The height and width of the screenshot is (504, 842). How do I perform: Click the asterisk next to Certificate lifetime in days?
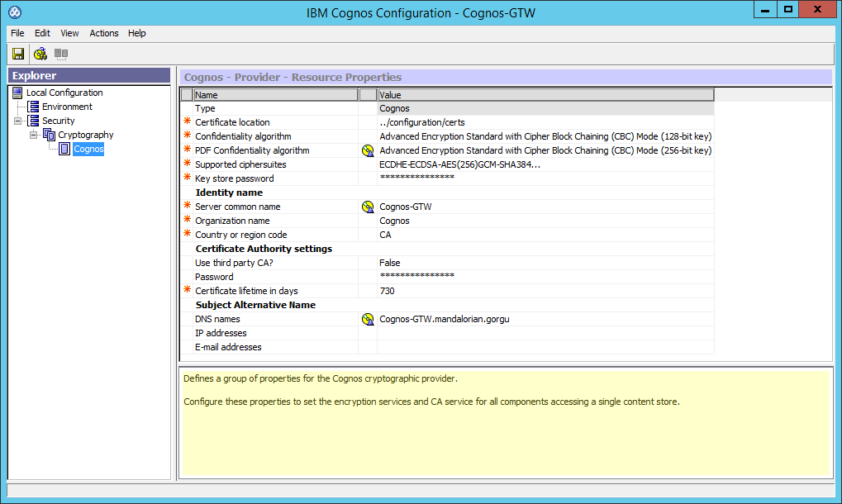(188, 289)
